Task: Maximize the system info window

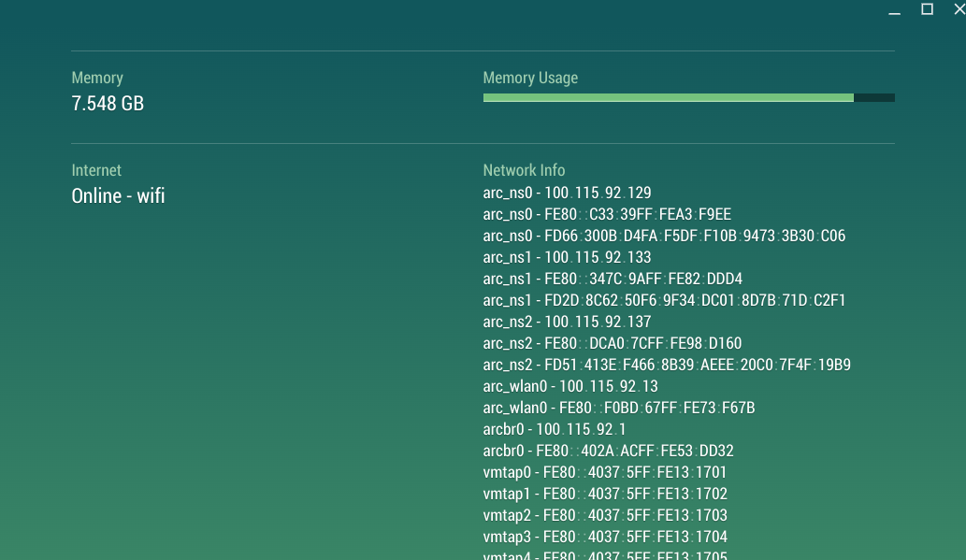Action: 927,8
